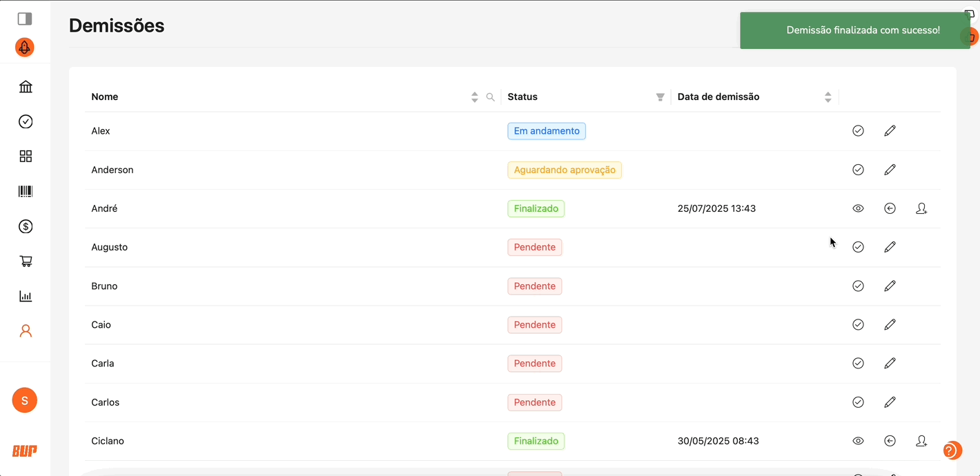Select the name Bruno

pos(104,286)
